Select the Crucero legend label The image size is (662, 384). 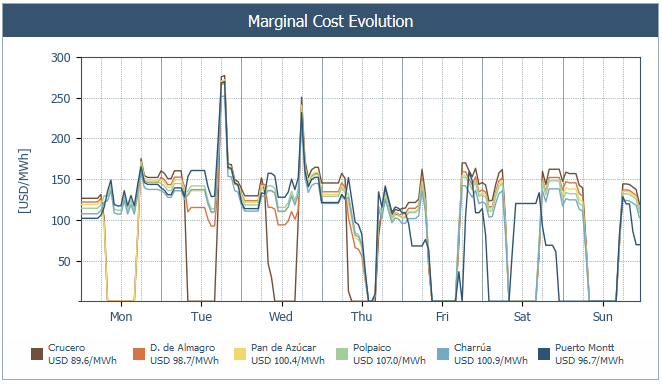tap(66, 348)
